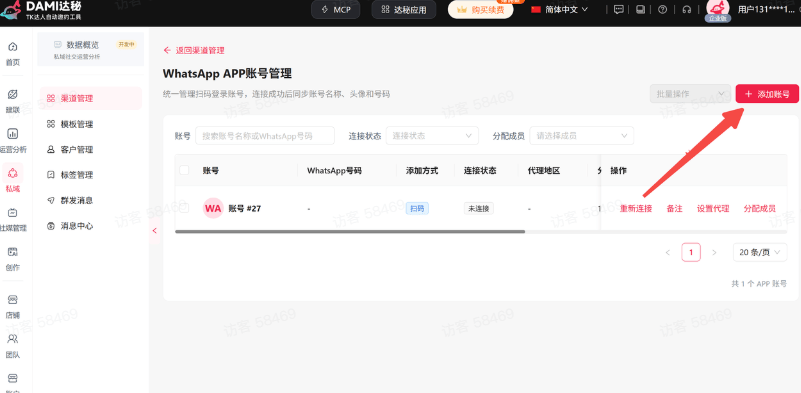Screen dimensions: 801x393
Task: Click the 扫码 tag in 账号 #27 row
Action: (x=417, y=209)
